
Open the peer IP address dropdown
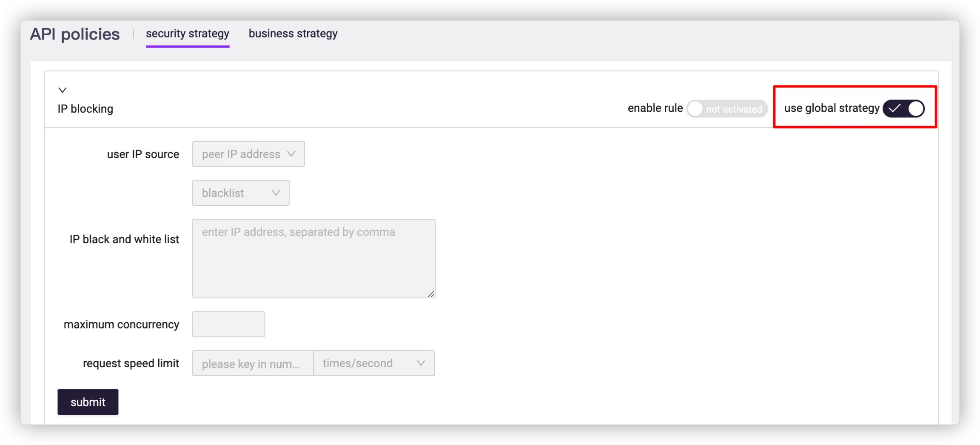(x=248, y=154)
